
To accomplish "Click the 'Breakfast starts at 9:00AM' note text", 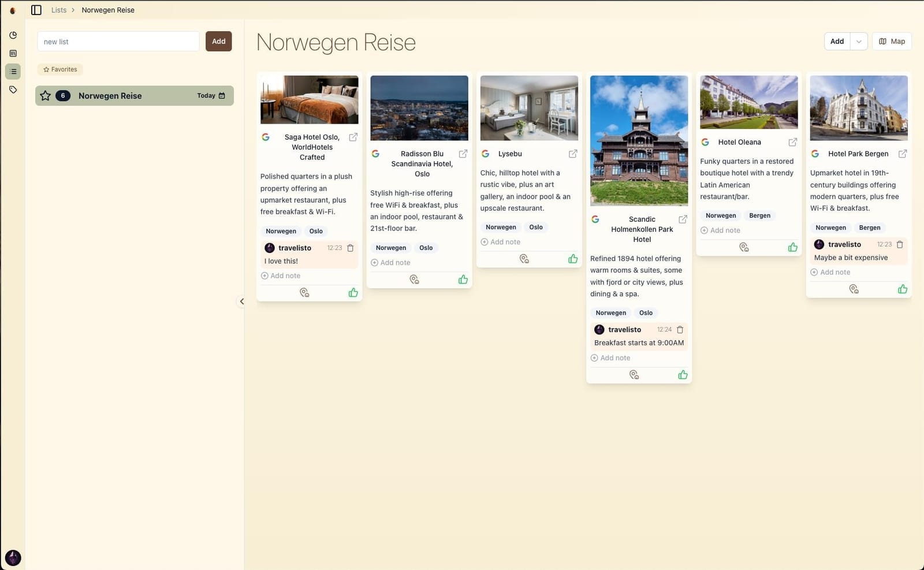I will 639,343.
